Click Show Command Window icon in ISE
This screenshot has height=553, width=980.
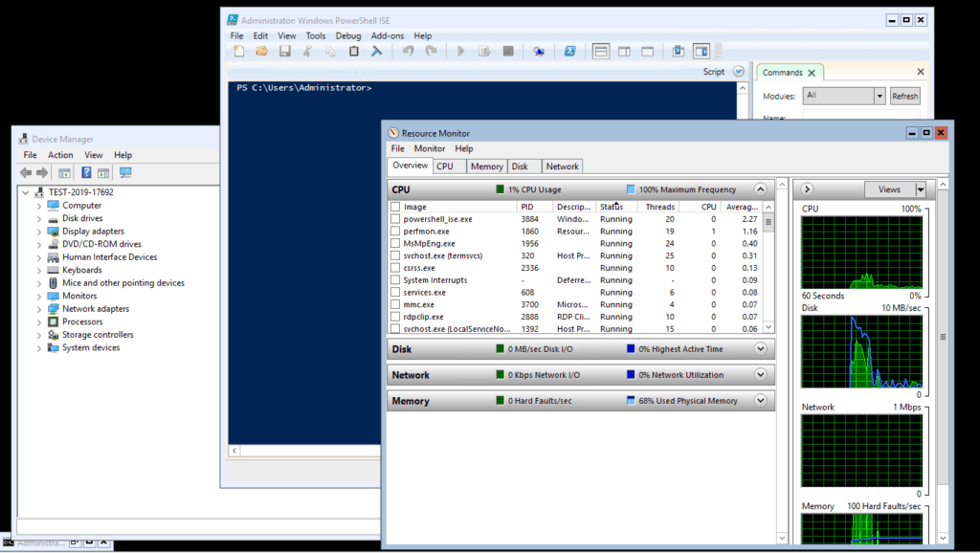coord(679,52)
